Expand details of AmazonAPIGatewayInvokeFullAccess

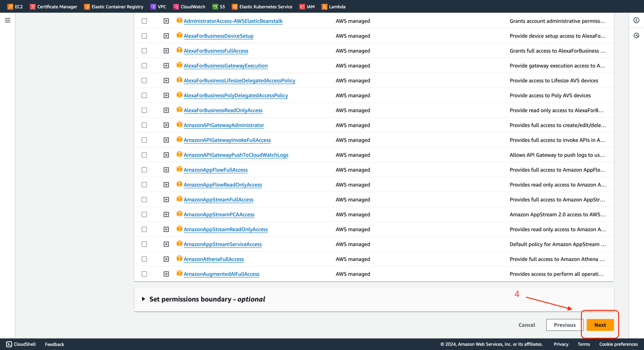pyautogui.click(x=166, y=140)
